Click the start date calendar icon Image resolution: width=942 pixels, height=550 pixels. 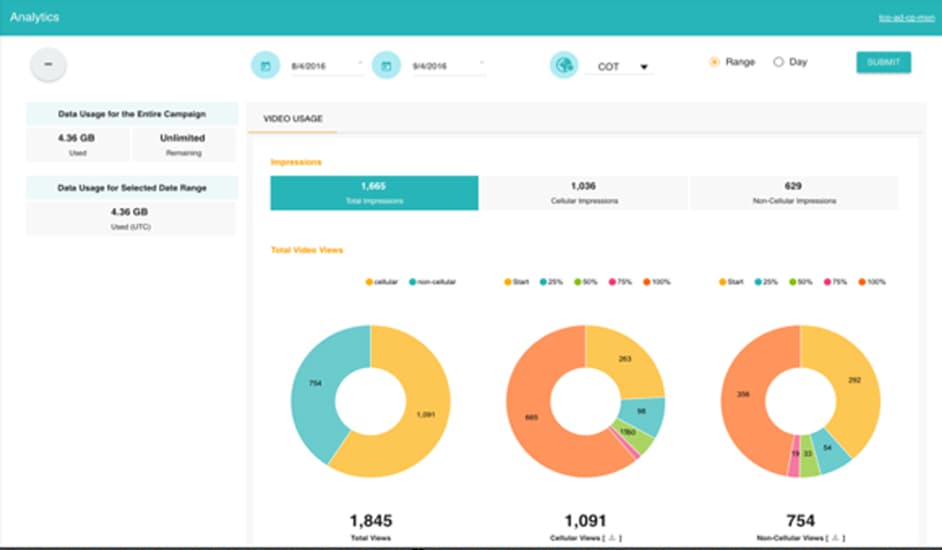(265, 67)
